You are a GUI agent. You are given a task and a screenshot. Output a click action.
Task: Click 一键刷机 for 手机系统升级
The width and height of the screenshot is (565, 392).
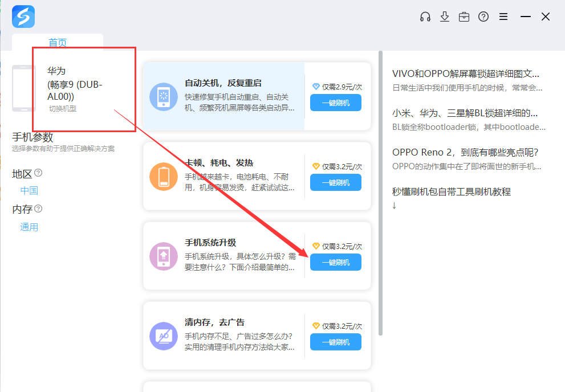pyautogui.click(x=336, y=263)
